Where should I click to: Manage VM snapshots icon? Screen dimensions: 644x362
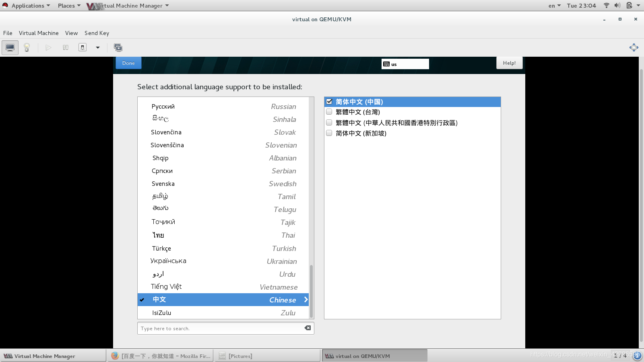tap(118, 47)
